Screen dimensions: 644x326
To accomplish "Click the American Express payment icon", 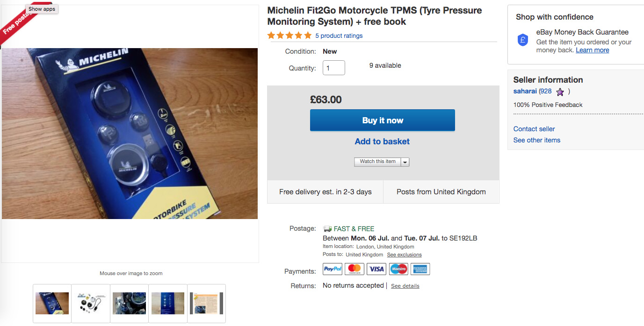I will coord(420,269).
